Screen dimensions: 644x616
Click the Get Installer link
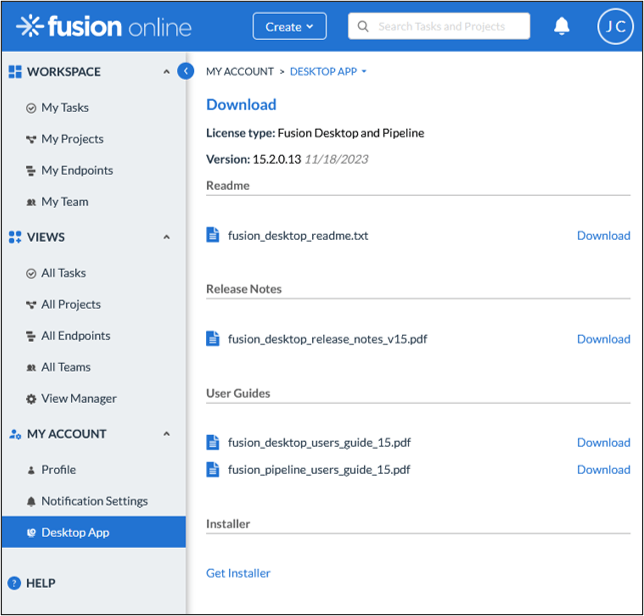(238, 573)
